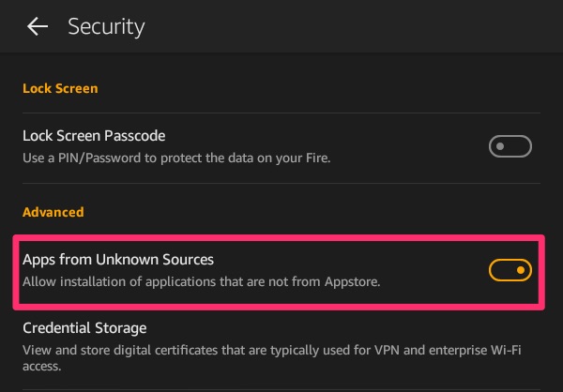Screen dimensions: 563x392
Task: Click the 'Allow installation of applications' description
Action: [201, 281]
